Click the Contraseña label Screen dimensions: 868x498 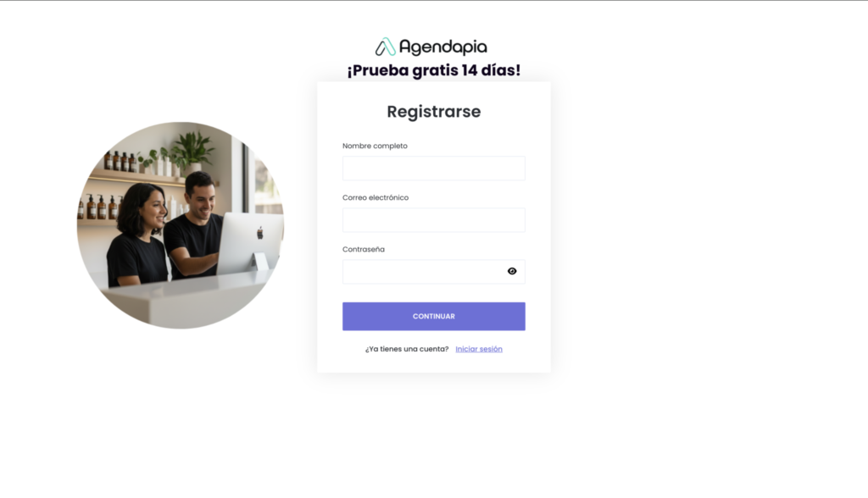click(363, 250)
